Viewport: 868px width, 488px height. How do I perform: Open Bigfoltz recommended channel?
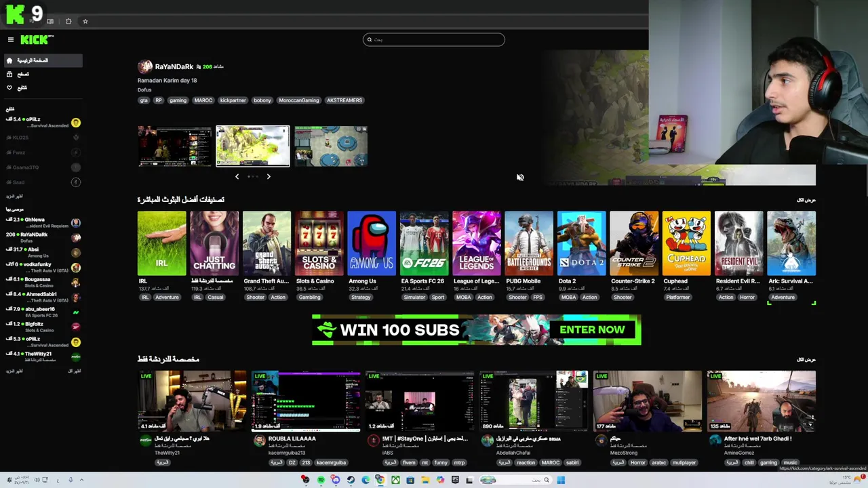(43, 327)
